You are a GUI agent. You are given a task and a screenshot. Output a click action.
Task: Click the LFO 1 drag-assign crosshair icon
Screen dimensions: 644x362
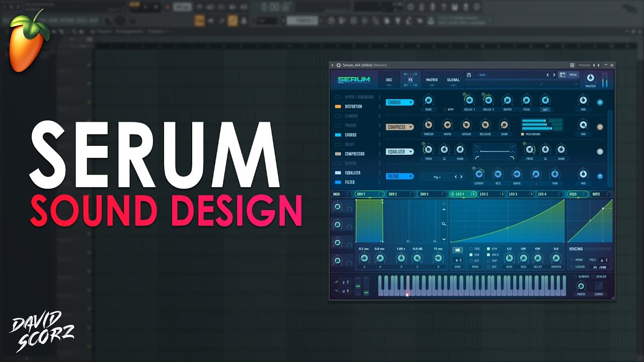click(452, 194)
